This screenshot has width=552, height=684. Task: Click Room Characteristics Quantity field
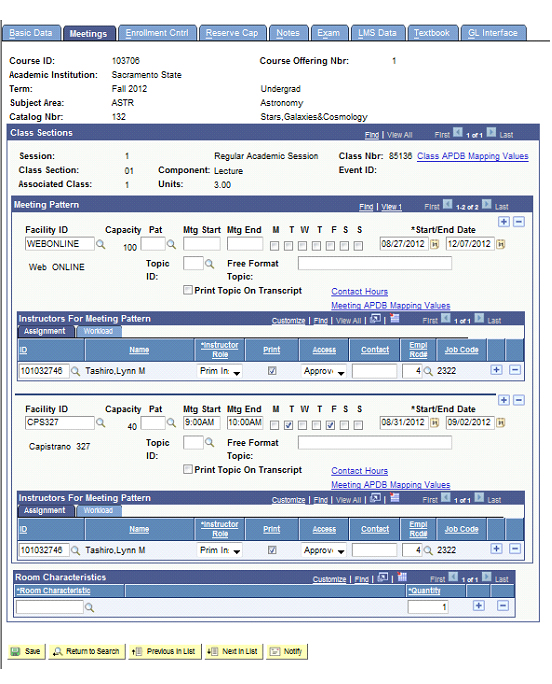tap(428, 607)
